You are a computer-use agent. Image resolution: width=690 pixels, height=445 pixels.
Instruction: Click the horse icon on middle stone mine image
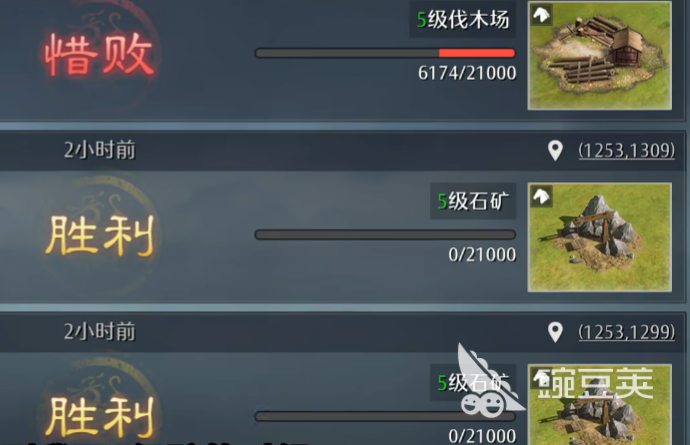click(x=541, y=196)
